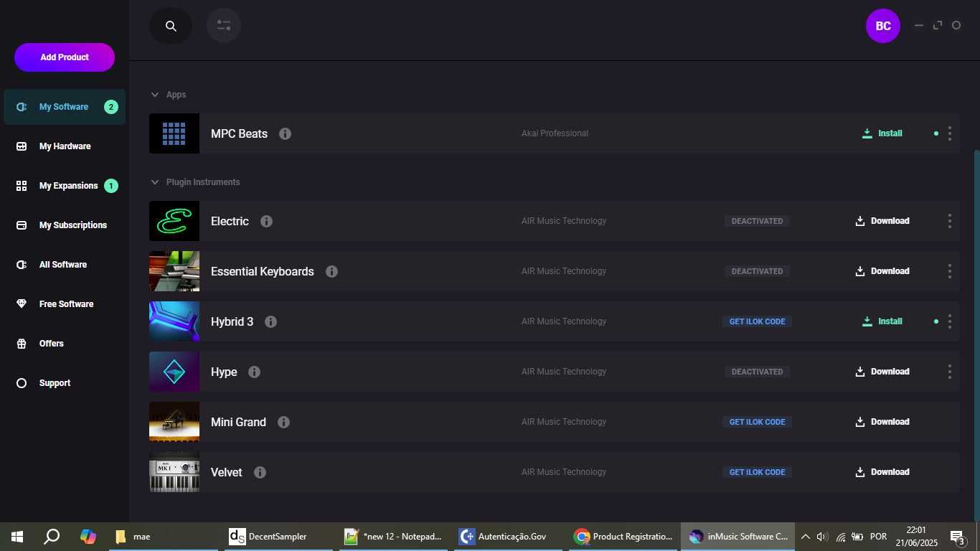
Task: Click DEACTIVATED badge on Hype row
Action: pyautogui.click(x=757, y=372)
